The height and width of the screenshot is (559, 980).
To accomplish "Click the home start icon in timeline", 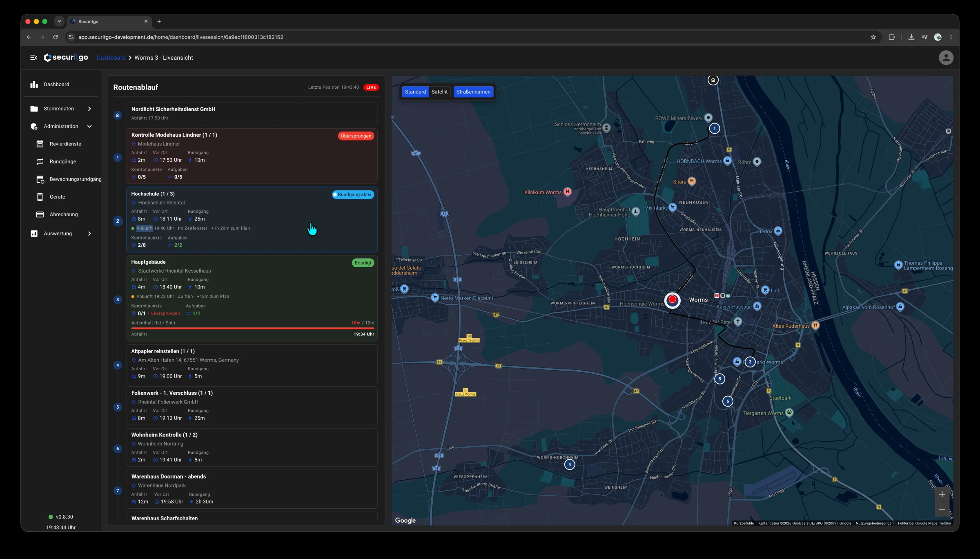I will coord(118,116).
